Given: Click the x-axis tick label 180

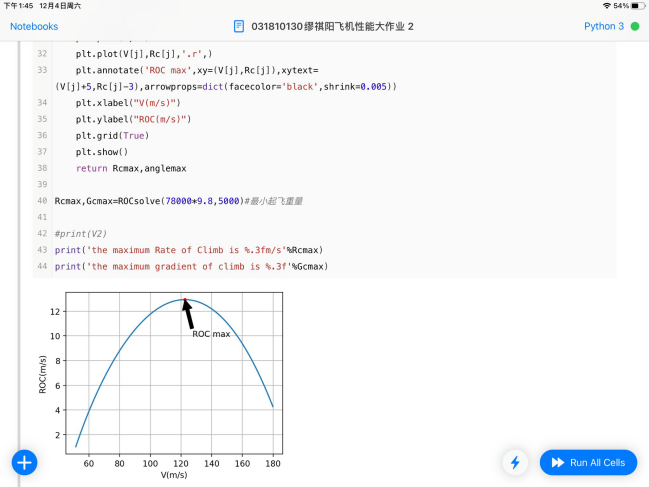Looking at the screenshot, I should [x=273, y=463].
